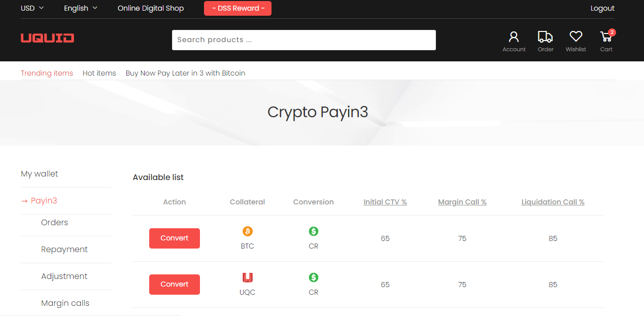Image resolution: width=644 pixels, height=316 pixels.
Task: Expand the USD currency dropdown
Action: pos(32,8)
